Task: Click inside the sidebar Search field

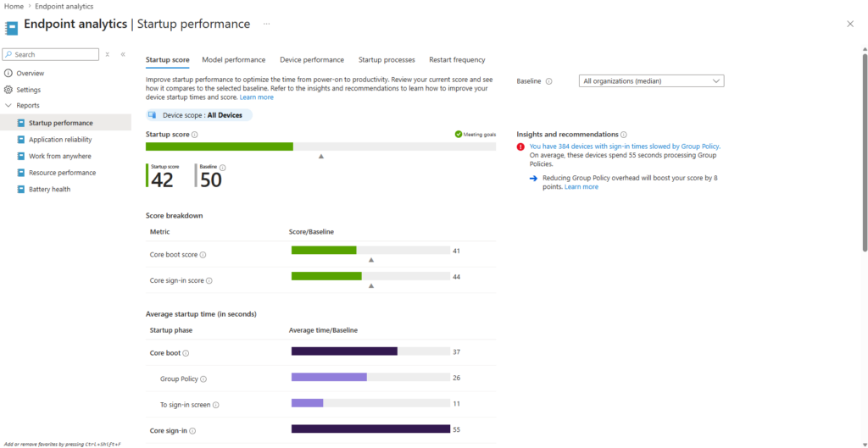Action: pyautogui.click(x=51, y=54)
